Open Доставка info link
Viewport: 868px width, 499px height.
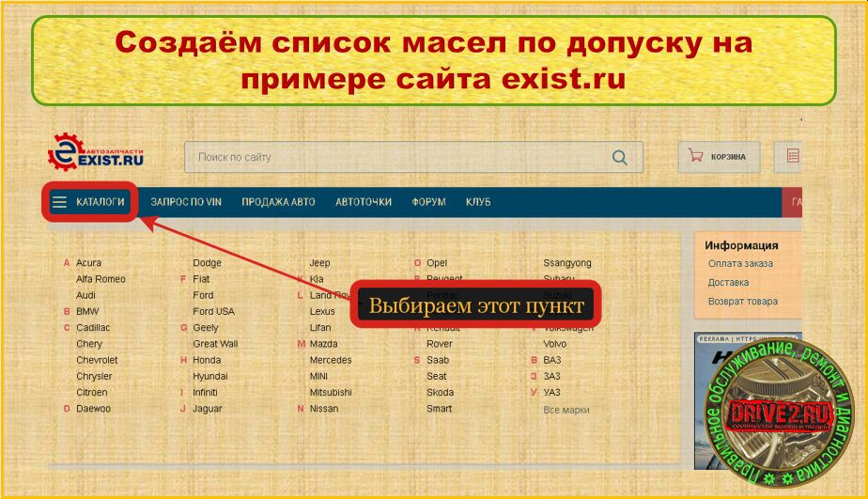tap(729, 283)
